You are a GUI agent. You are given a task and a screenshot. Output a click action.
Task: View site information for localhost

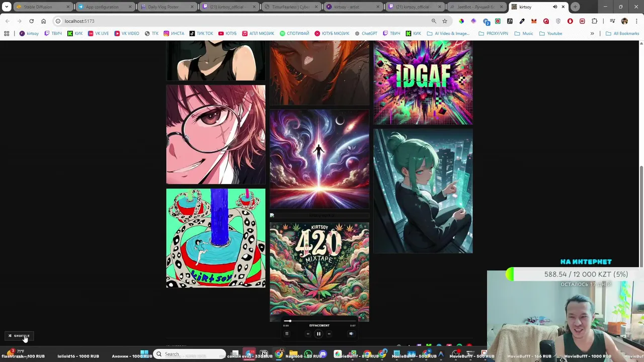pyautogui.click(x=58, y=21)
